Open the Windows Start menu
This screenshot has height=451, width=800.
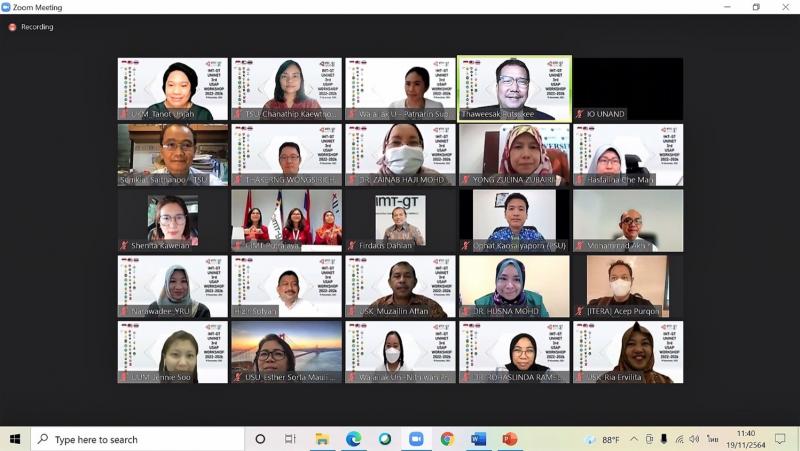(15, 439)
